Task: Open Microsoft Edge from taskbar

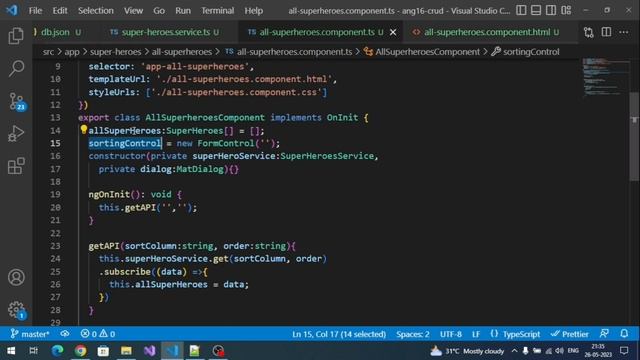Action: tap(57, 351)
